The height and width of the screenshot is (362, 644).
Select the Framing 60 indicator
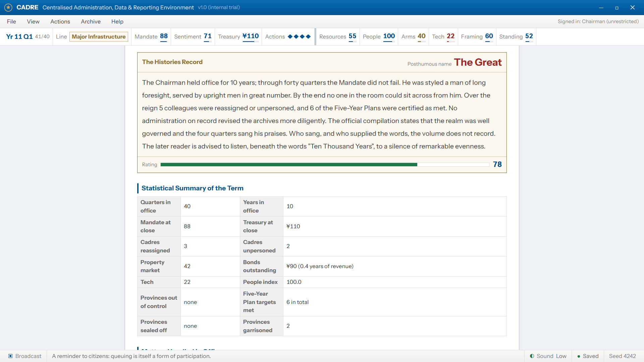pos(477,37)
